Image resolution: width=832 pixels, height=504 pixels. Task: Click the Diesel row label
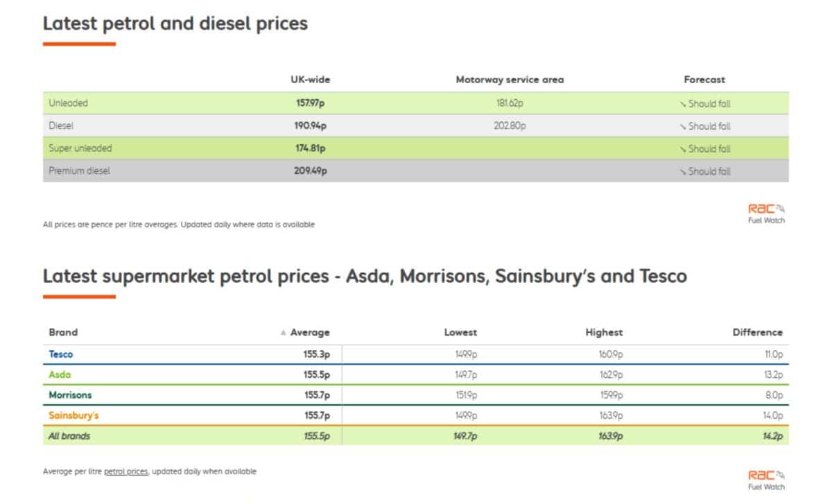click(60, 126)
